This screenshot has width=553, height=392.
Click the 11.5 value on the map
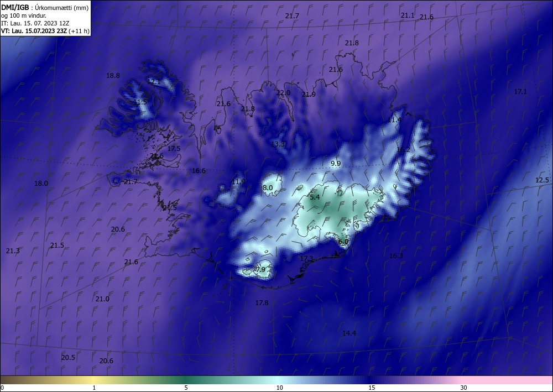(140, 102)
